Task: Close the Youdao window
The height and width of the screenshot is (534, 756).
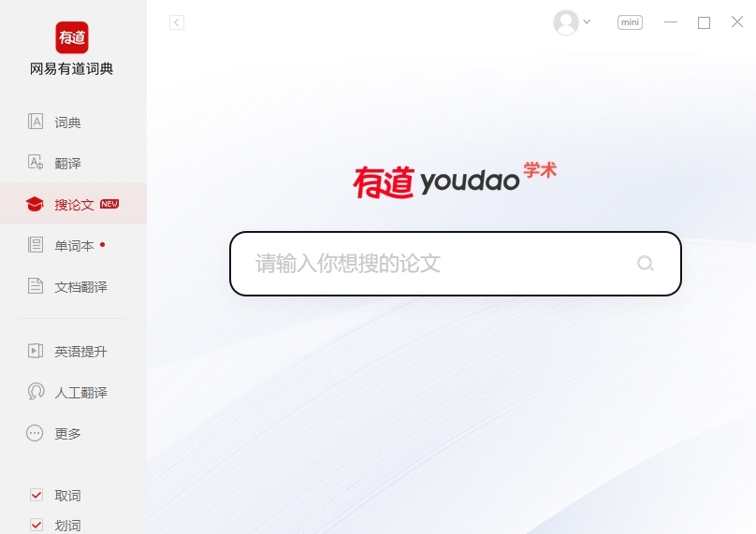Action: [737, 22]
